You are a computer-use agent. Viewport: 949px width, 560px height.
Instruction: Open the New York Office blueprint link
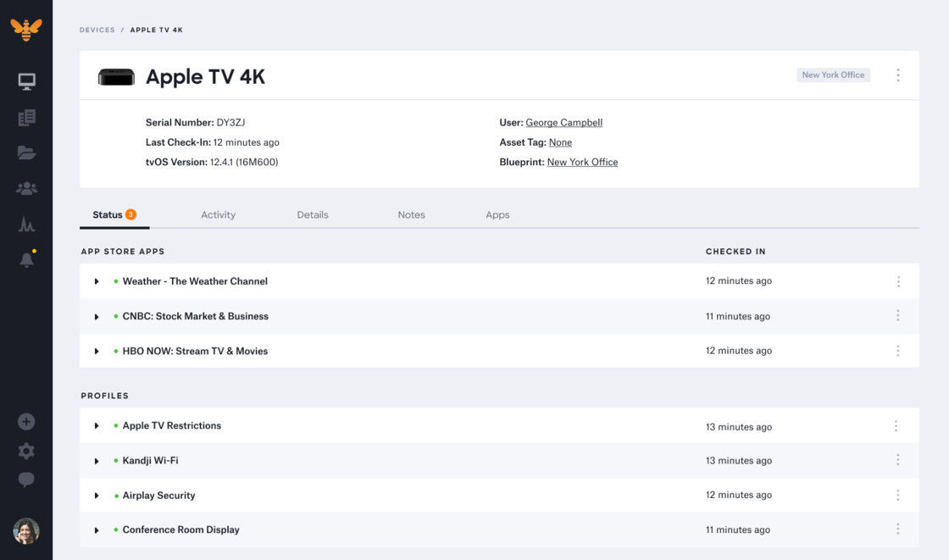(582, 162)
